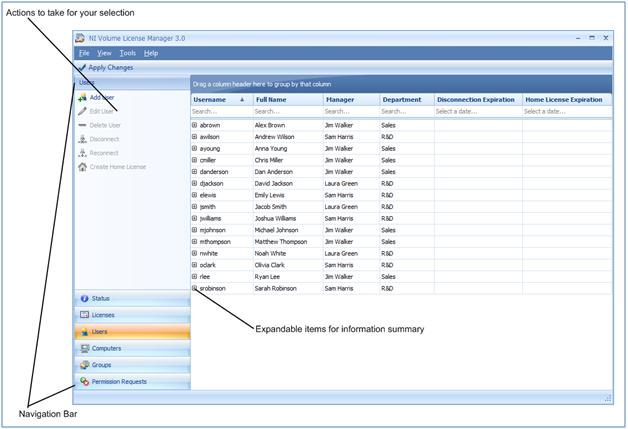Expand the abrown user row
The height and width of the screenshot is (429, 628).
[x=195, y=125]
